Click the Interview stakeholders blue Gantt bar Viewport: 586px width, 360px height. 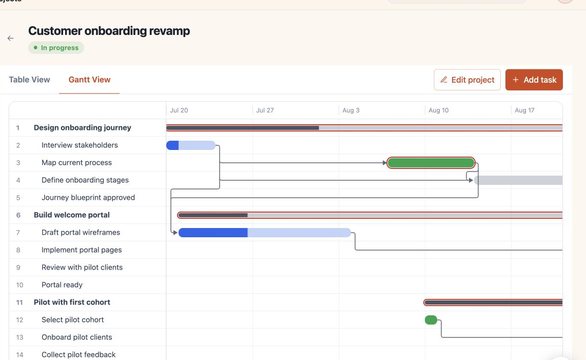191,145
